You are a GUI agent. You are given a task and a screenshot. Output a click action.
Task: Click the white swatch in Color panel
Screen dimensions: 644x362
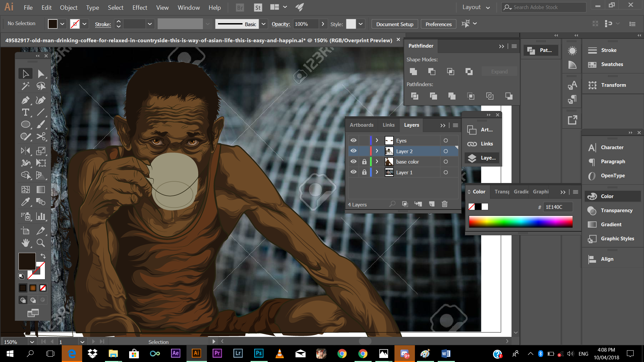coord(485,207)
